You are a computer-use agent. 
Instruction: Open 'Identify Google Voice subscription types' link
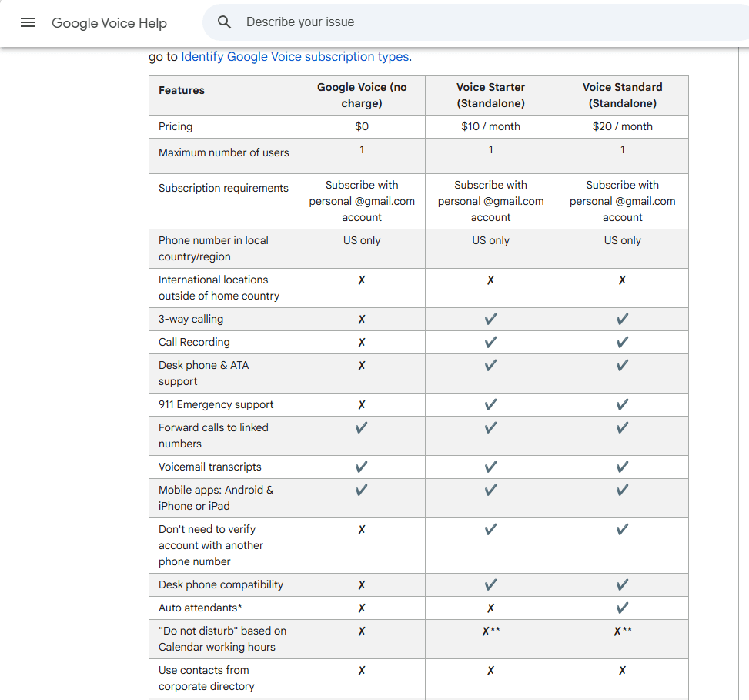[x=295, y=56]
